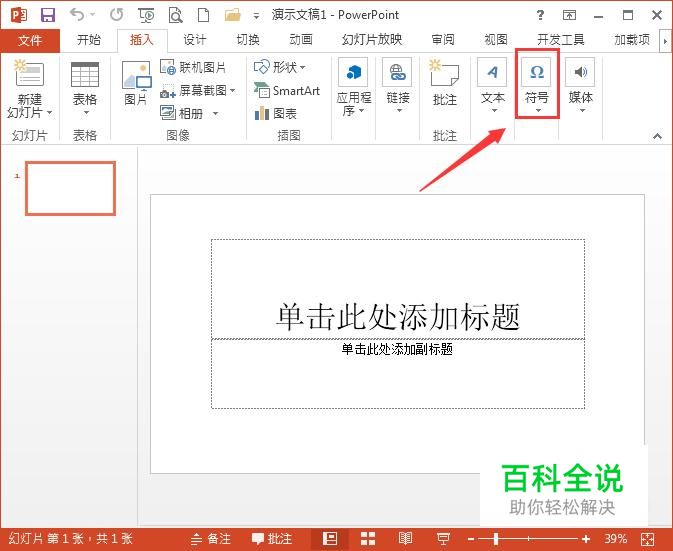Click the Open folder icon
The image size is (673, 551).
233,15
